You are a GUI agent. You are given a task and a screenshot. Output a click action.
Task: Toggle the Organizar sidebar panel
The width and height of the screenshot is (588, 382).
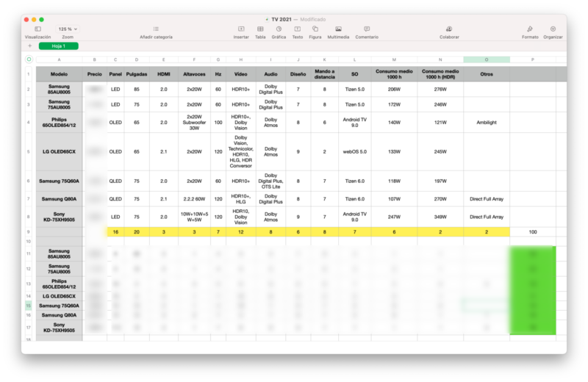pos(553,29)
